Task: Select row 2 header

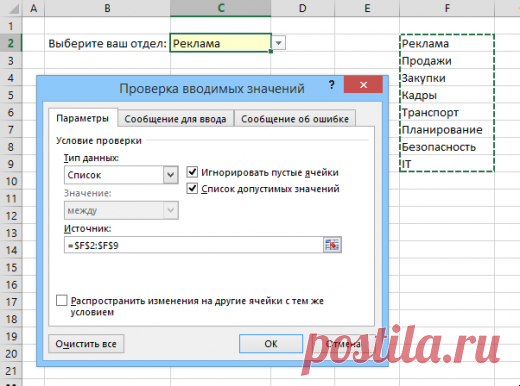Action: pos(11,43)
